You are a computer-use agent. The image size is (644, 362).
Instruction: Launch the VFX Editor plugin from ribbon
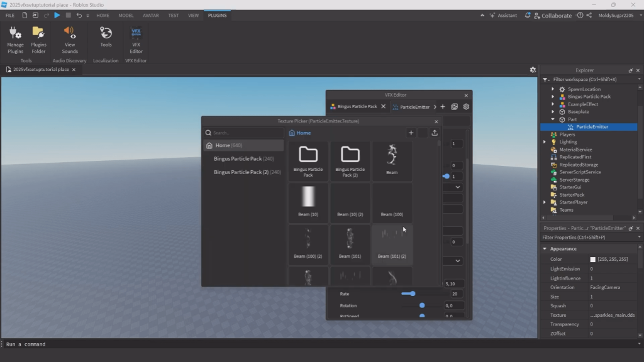(136, 40)
